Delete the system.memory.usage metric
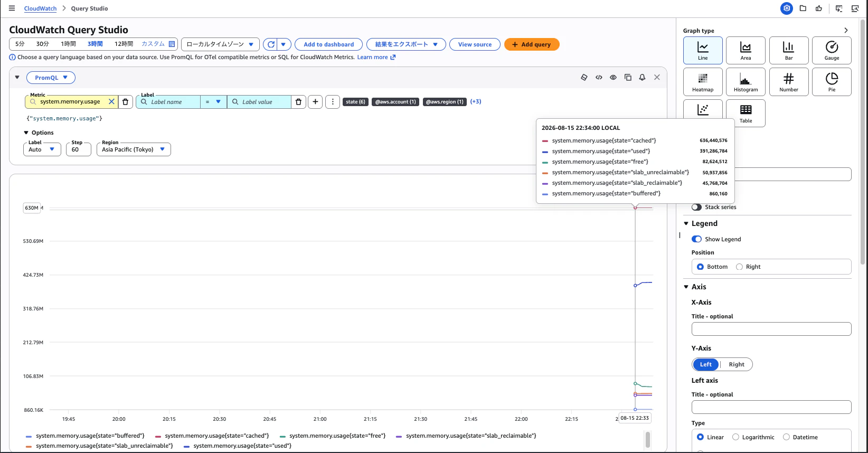This screenshot has height=453, width=868. tap(125, 102)
